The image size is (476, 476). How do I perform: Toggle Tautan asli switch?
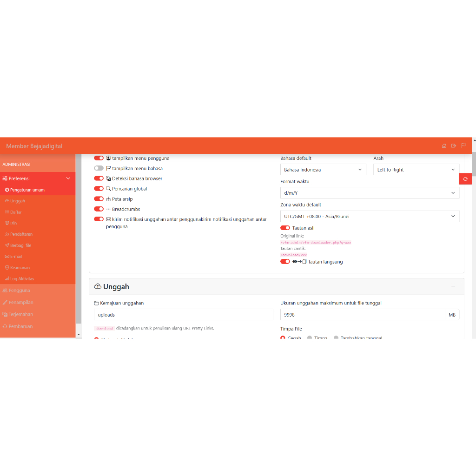pyautogui.click(x=285, y=228)
